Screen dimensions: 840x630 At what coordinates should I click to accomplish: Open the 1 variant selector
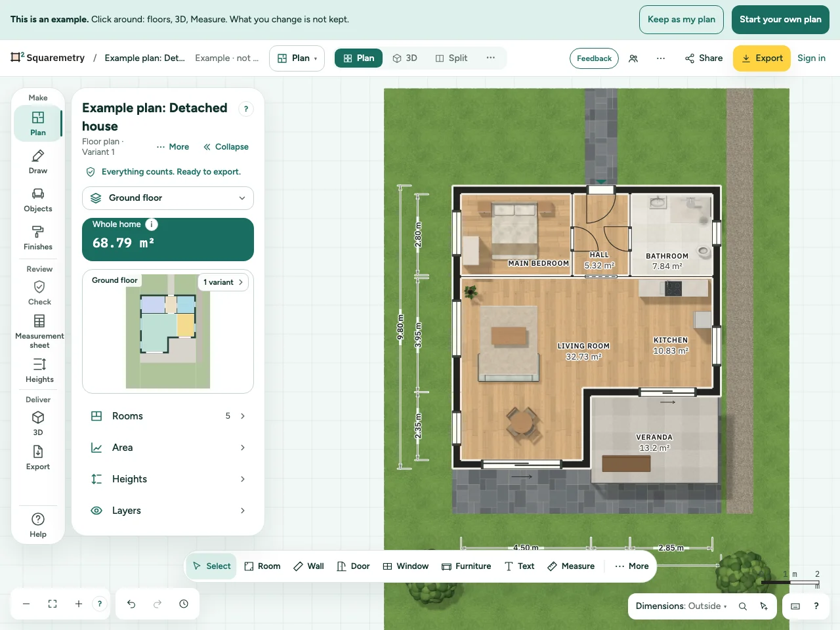(x=223, y=282)
